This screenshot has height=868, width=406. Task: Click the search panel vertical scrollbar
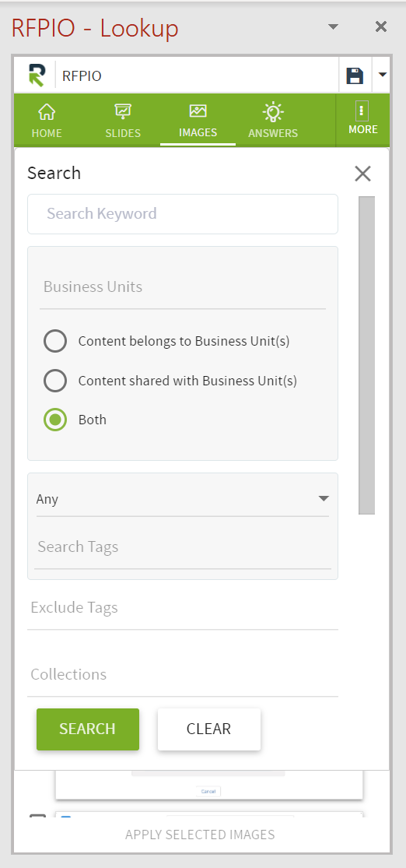367,356
